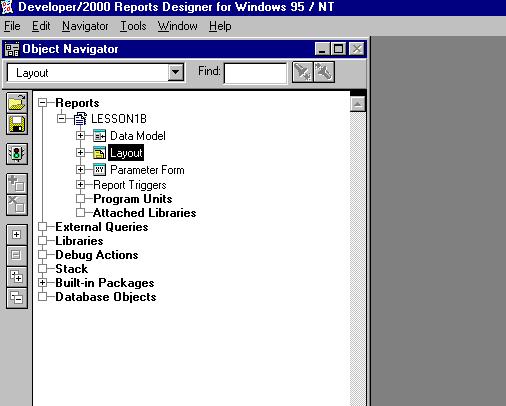506x406 pixels.
Task: Open the Layout dropdown list arrow
Action: [176, 72]
